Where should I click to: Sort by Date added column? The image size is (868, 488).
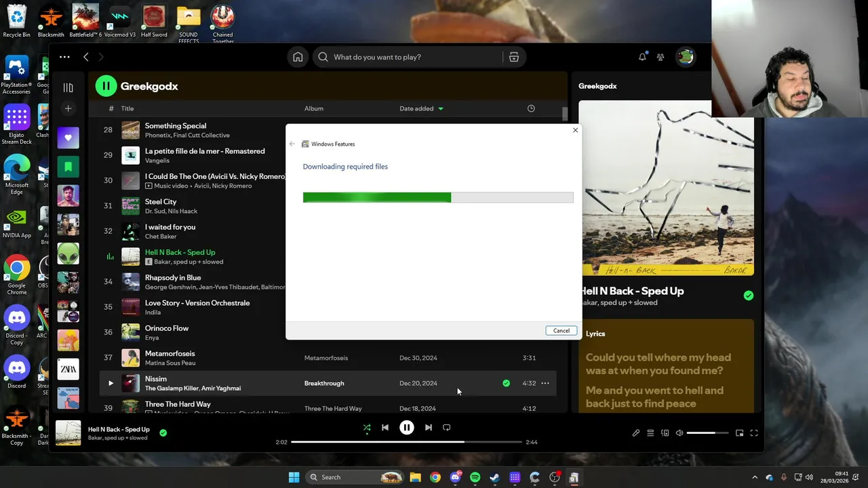point(421,108)
